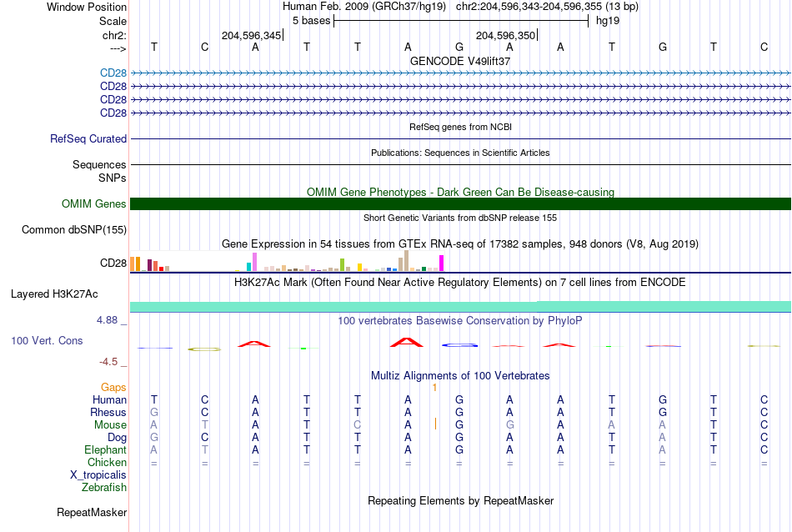Click the Common dbSNP(155) label
The height and width of the screenshot is (532, 792).
tap(74, 230)
